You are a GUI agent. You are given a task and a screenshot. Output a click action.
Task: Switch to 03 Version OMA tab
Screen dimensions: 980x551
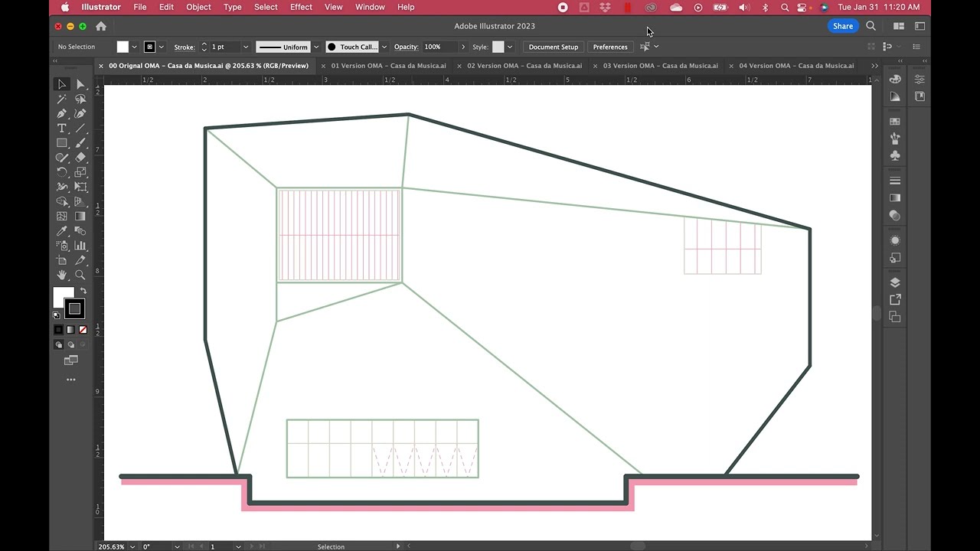click(x=660, y=66)
